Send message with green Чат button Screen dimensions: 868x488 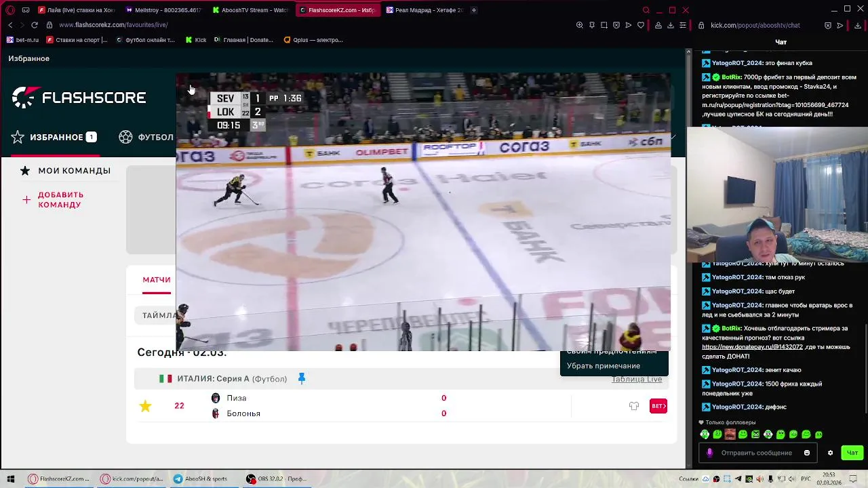coord(852,453)
